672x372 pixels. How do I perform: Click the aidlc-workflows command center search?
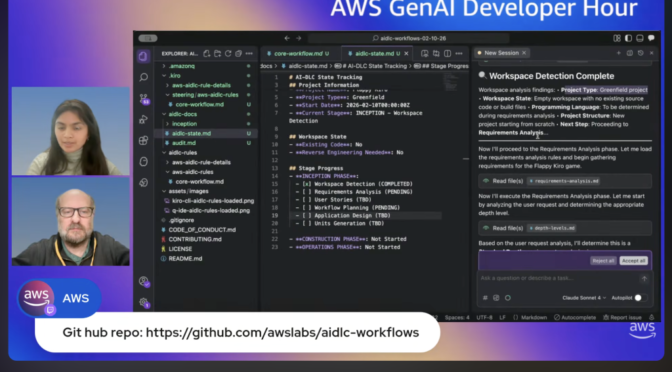pos(409,38)
